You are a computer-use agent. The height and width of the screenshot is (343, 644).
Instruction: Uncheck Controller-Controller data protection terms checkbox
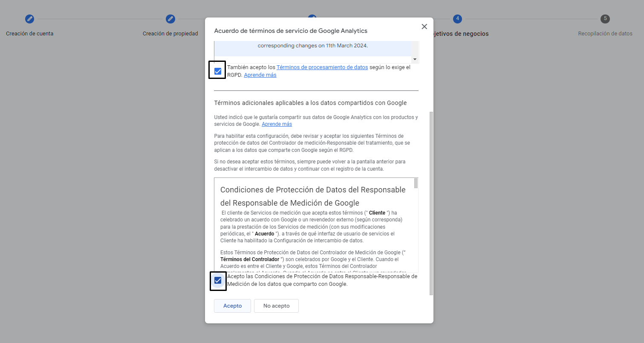tap(218, 280)
